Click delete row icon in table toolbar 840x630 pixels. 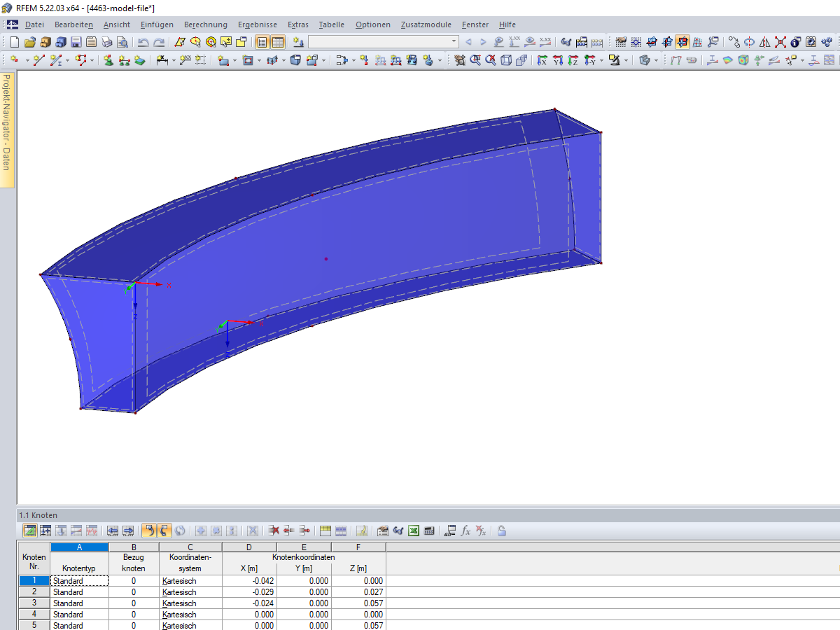tap(274, 531)
